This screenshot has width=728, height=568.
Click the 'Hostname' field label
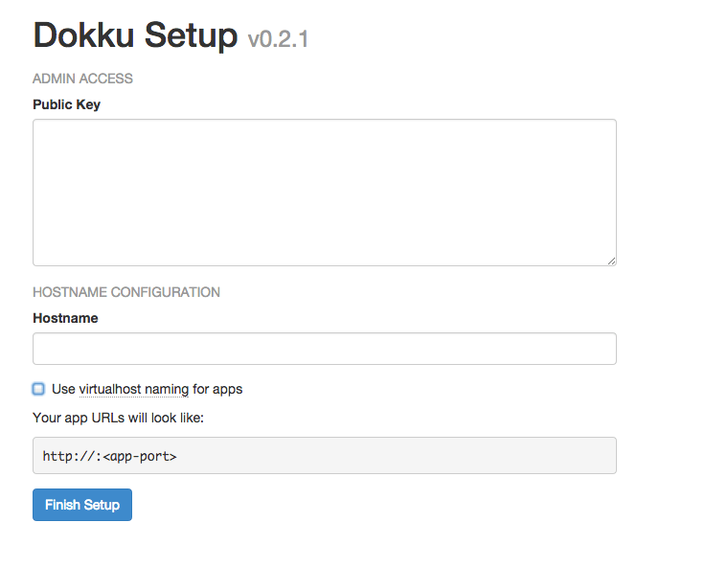[65, 318]
